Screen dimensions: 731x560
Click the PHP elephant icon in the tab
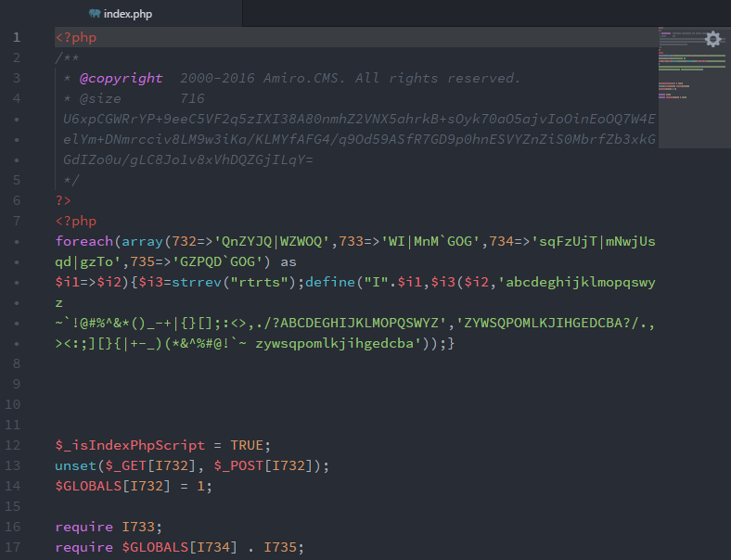click(x=95, y=13)
